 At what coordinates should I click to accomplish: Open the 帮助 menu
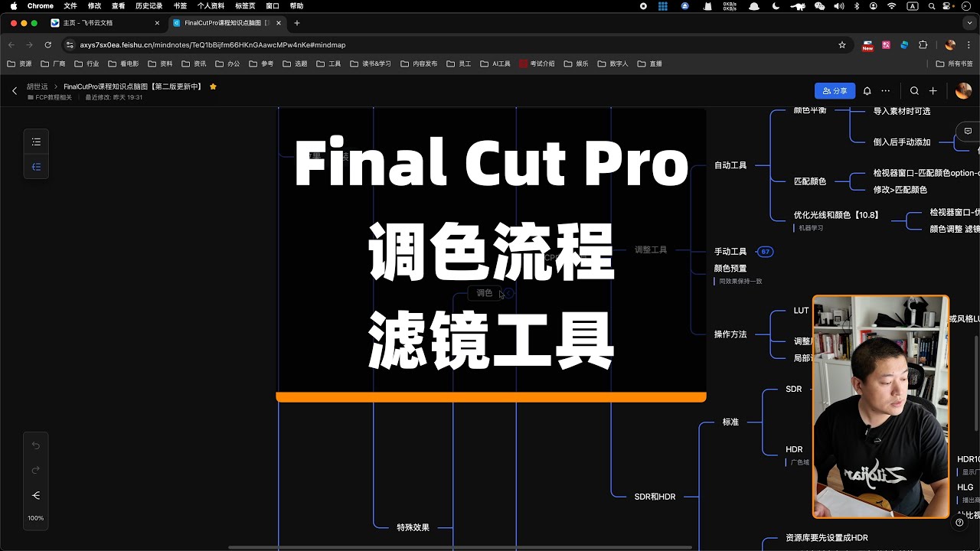(x=296, y=6)
